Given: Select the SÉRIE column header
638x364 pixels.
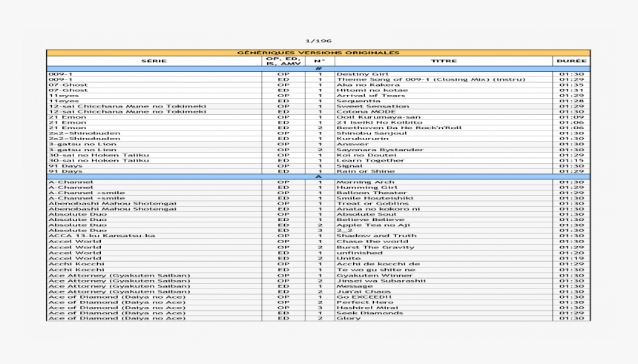Looking at the screenshot, I should click(154, 61).
